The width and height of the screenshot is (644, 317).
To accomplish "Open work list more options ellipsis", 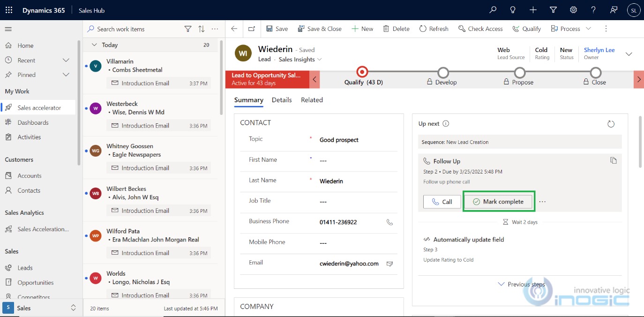I will coord(215,29).
